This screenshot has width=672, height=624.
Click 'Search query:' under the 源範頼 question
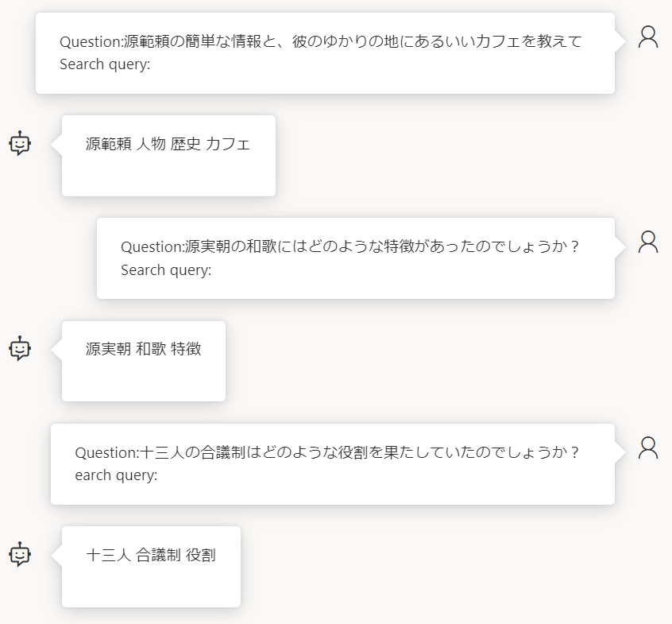105,64
